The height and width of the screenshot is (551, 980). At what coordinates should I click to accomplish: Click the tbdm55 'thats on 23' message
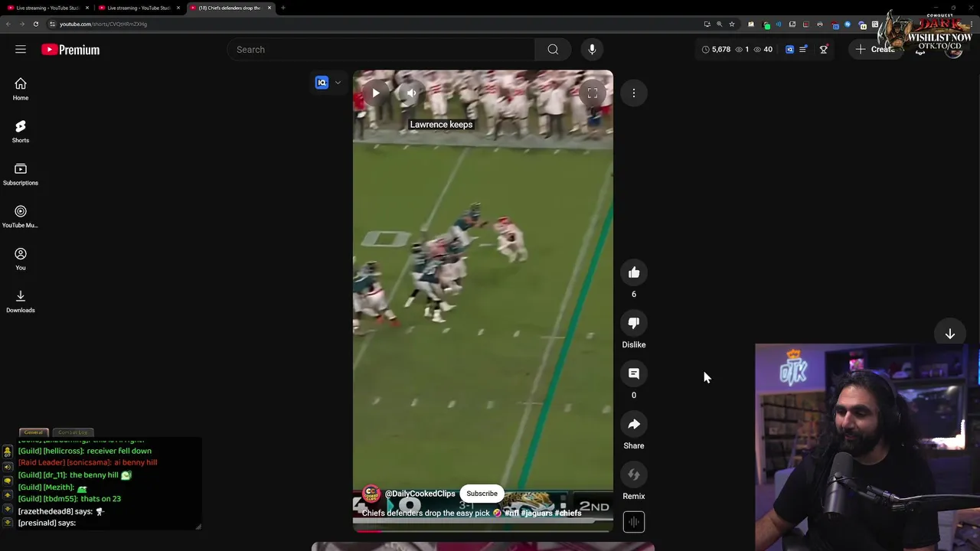70,499
